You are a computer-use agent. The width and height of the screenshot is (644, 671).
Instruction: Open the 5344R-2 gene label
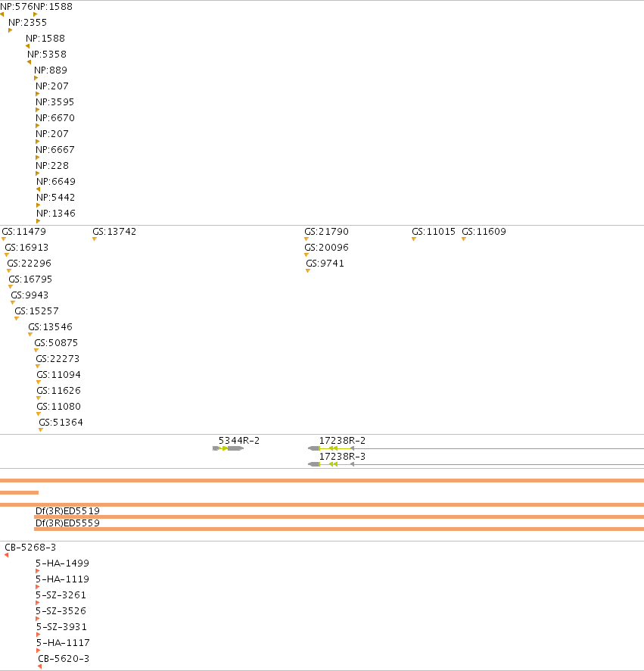coord(239,440)
